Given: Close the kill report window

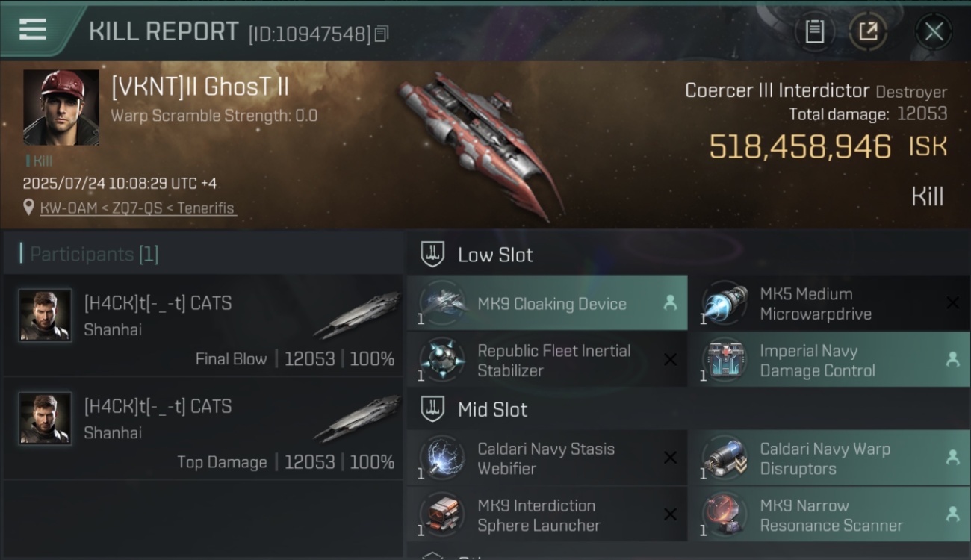Looking at the screenshot, I should point(934,32).
